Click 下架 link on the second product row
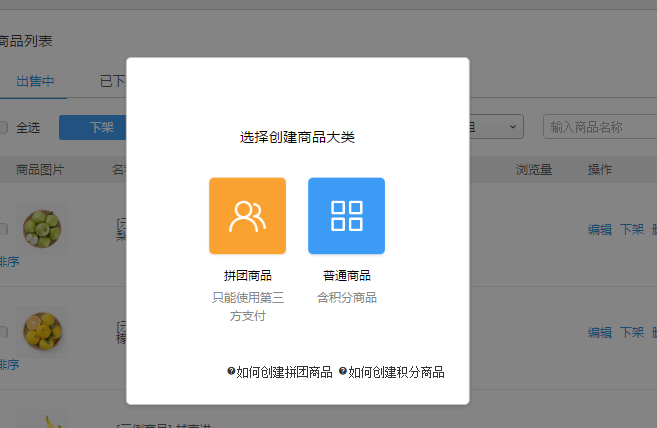 [631, 332]
